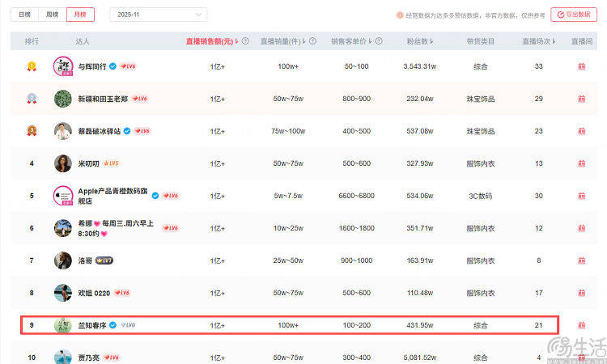Click 与辉同行 avatar image

coord(63,66)
